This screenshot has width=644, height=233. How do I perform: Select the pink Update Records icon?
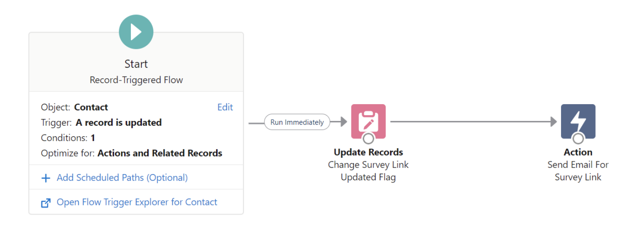point(368,121)
